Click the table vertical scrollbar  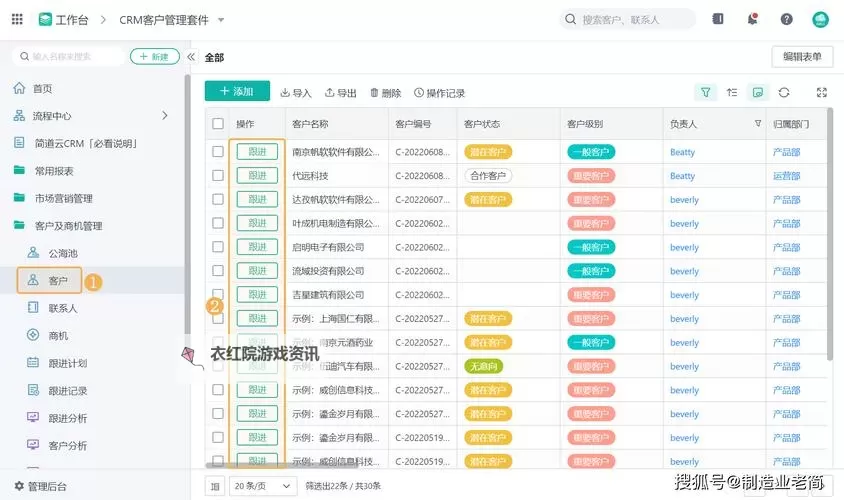(829, 234)
